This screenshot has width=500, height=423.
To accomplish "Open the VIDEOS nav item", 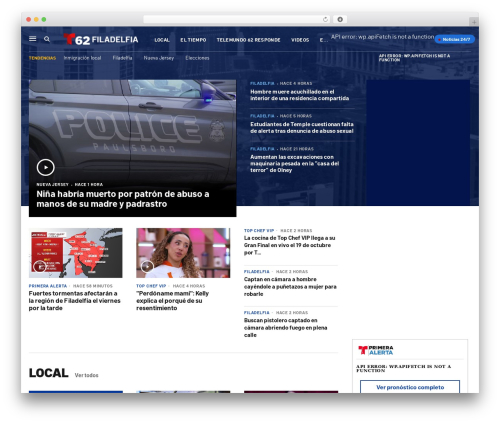I will tap(300, 40).
